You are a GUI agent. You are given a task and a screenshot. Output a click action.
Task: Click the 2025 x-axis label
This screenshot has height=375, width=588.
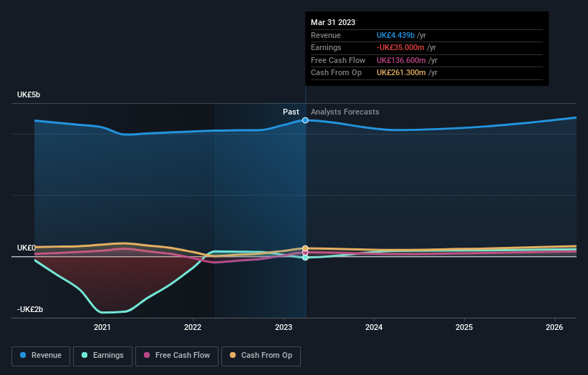coord(464,327)
